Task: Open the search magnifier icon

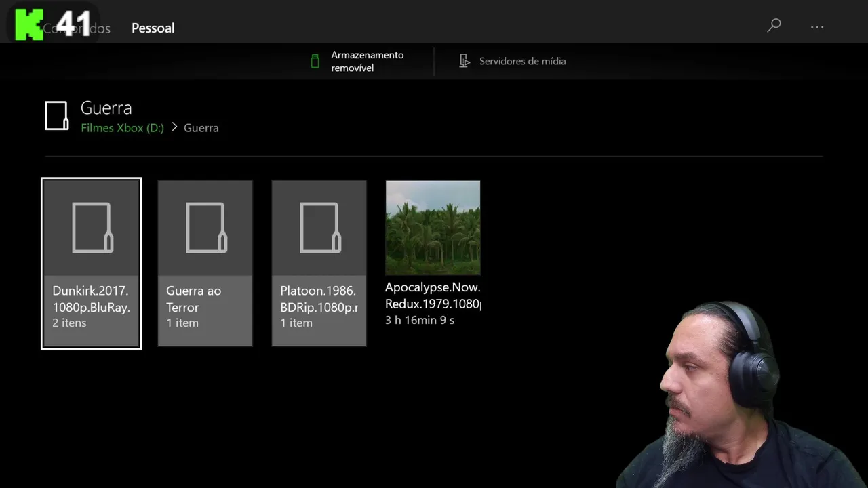Action: [774, 26]
